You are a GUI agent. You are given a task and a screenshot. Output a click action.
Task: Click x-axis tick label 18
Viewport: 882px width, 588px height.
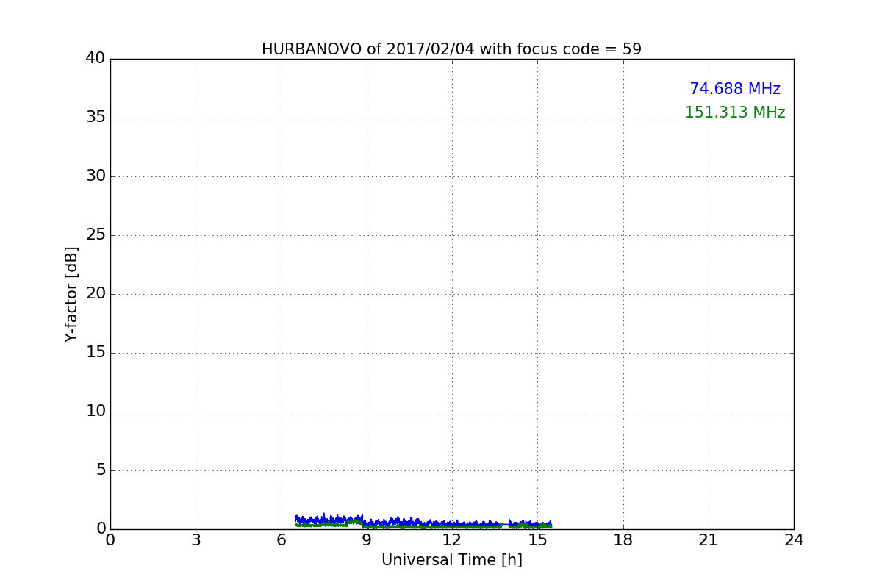coord(623,540)
